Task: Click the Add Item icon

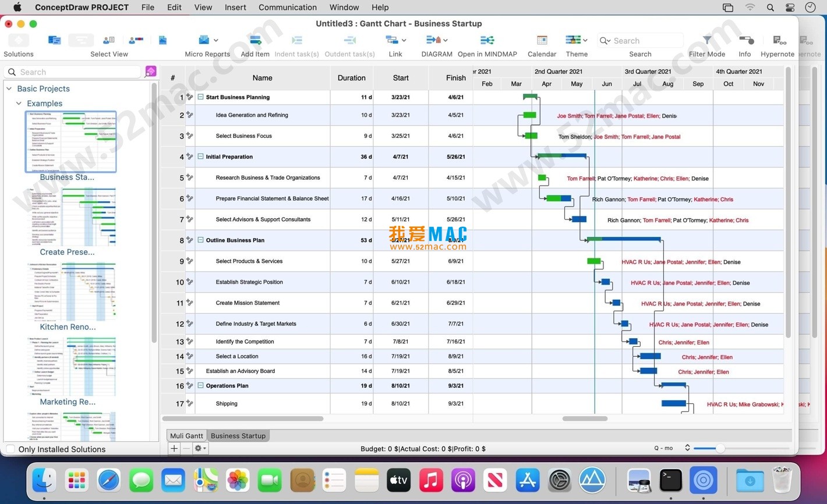Action: [x=255, y=40]
